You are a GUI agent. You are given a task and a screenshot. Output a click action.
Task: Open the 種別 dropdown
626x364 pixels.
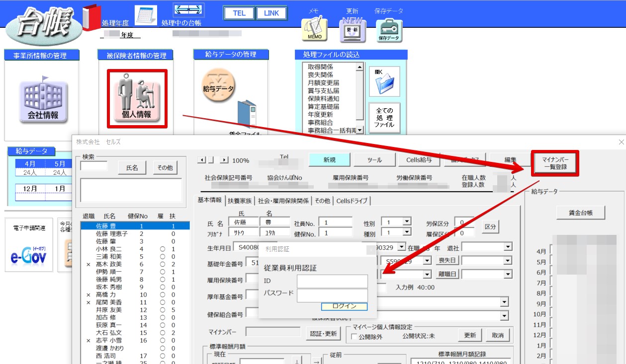pos(406,232)
